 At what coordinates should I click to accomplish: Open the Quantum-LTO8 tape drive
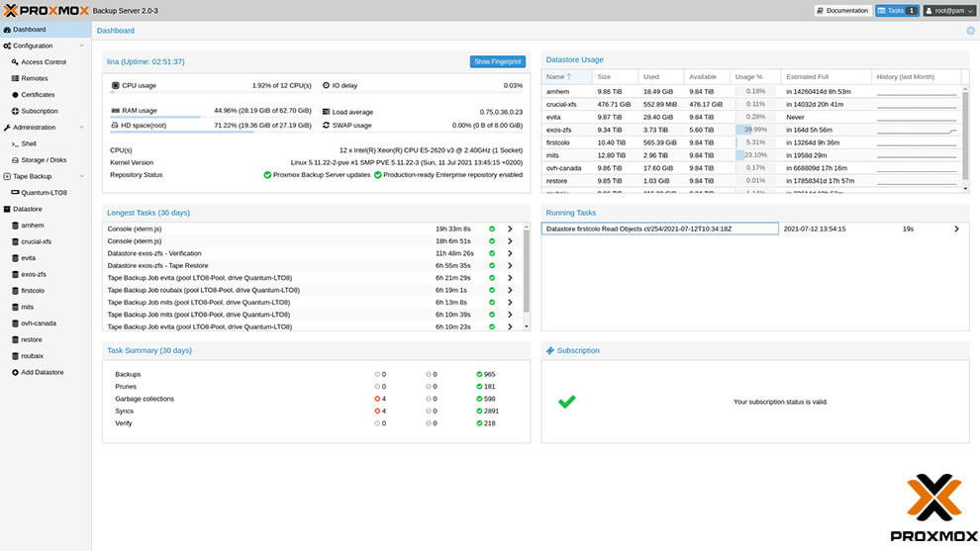[44, 193]
